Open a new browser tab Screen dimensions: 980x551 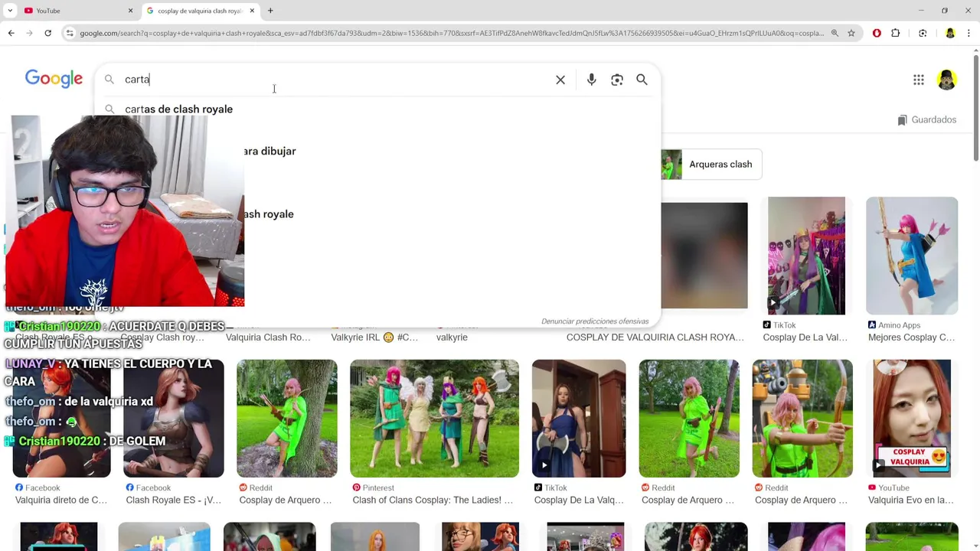pyautogui.click(x=270, y=11)
